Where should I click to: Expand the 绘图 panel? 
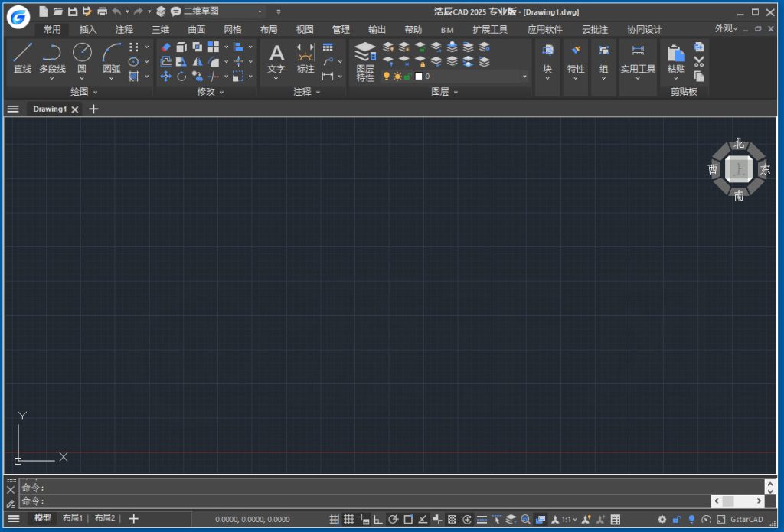(x=84, y=92)
